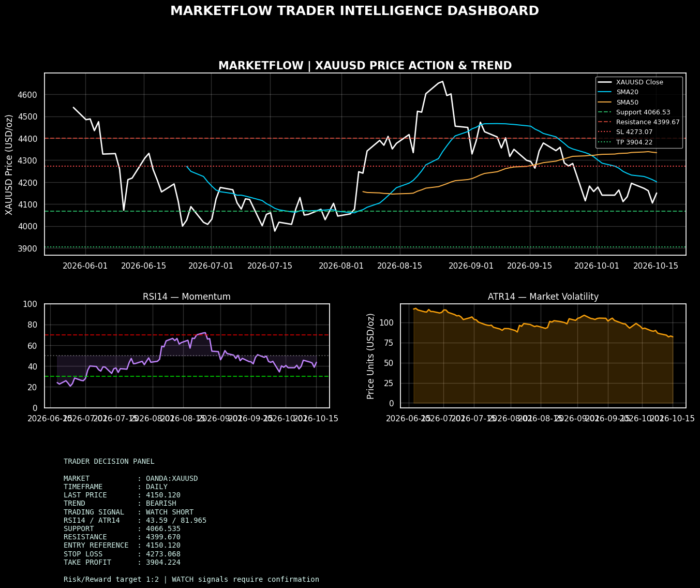Image resolution: width=700 pixels, height=588 pixels.
Task: Click the 4300 tick on the price axis
Action: point(28,160)
